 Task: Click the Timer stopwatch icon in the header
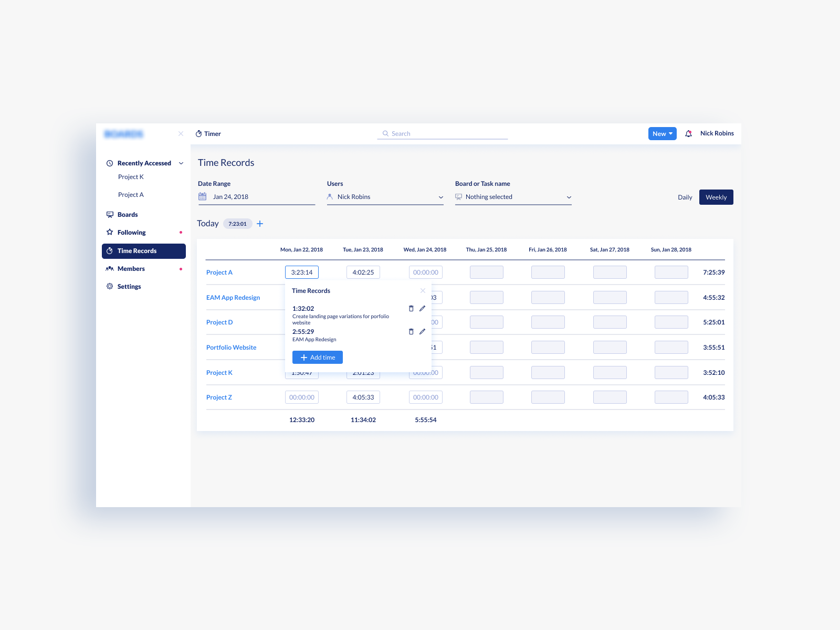pos(199,133)
